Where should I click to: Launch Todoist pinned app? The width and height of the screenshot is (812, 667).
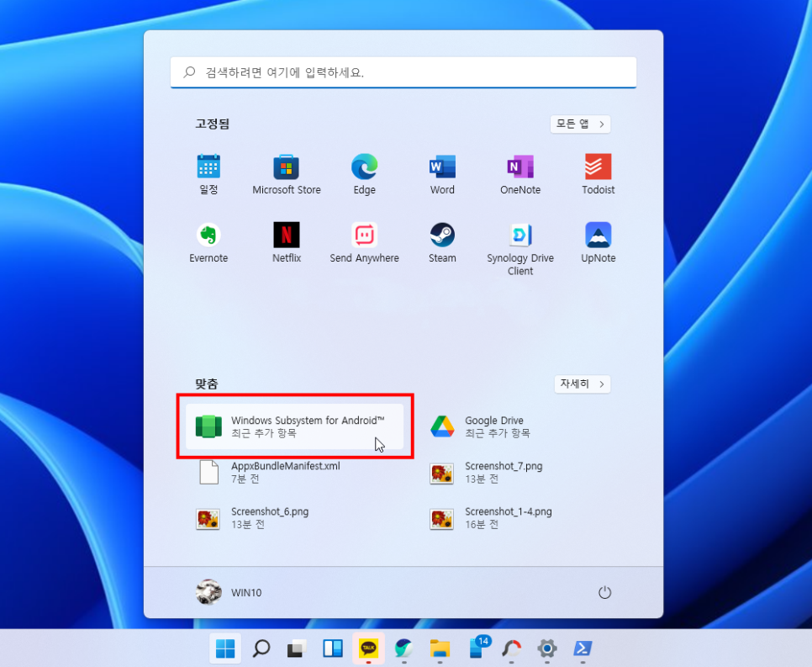click(598, 174)
